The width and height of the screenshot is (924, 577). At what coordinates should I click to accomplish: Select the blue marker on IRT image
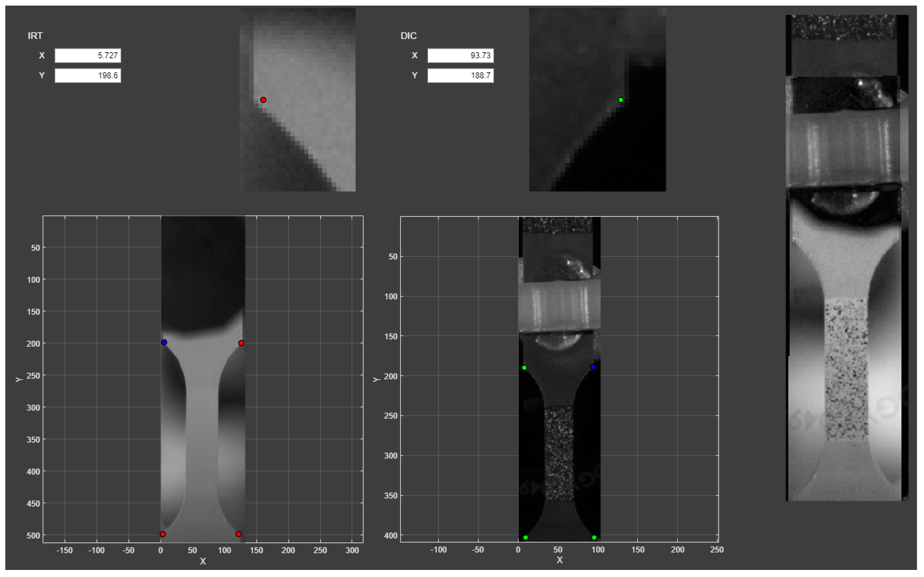(164, 342)
